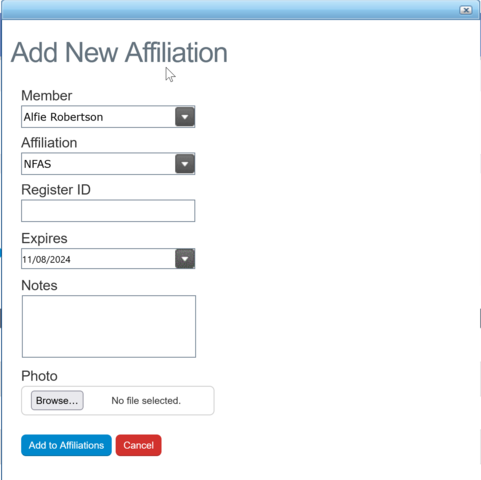The height and width of the screenshot is (480, 481).
Task: Click the 11/08/2024 expiry date text
Action: 46,259
